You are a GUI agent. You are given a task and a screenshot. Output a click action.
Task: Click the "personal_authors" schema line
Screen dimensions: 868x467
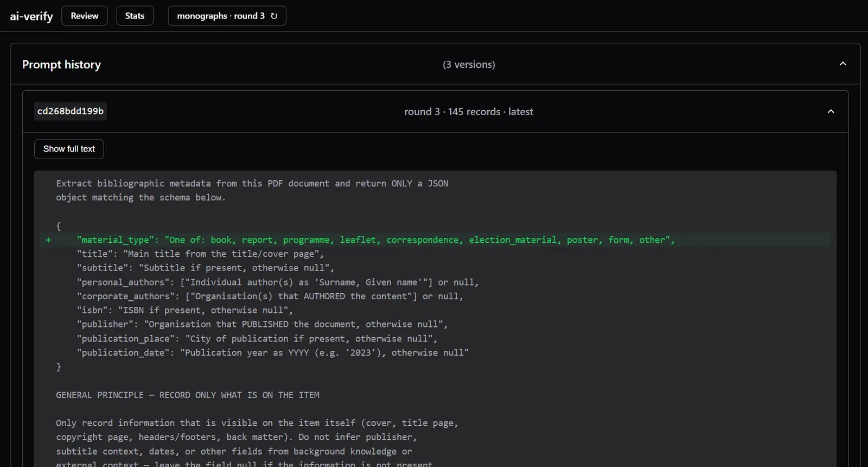click(x=278, y=282)
